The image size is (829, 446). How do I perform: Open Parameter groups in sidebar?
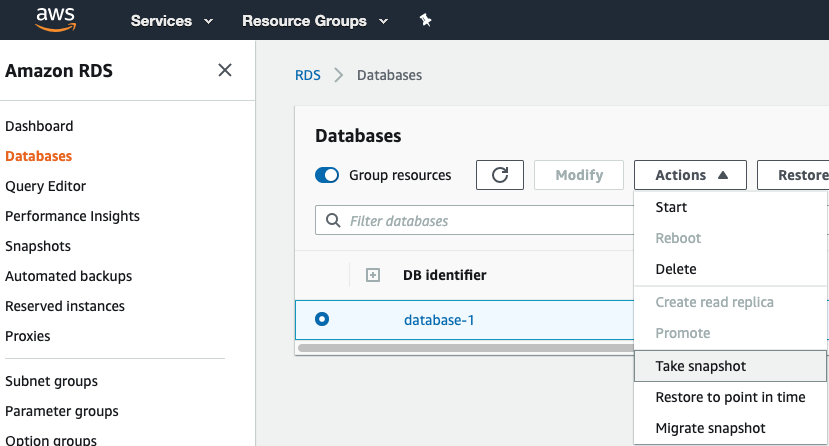click(62, 411)
